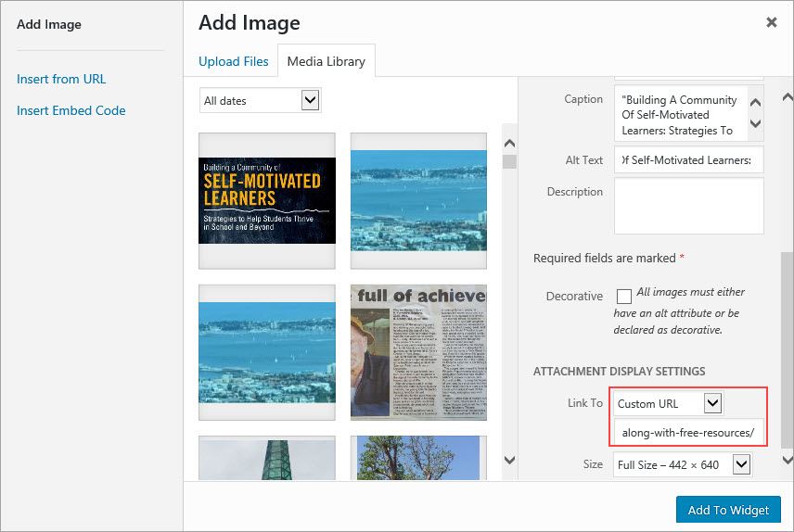The width and height of the screenshot is (794, 532).
Task: Click the Caption field's down arrow
Action: (x=755, y=123)
